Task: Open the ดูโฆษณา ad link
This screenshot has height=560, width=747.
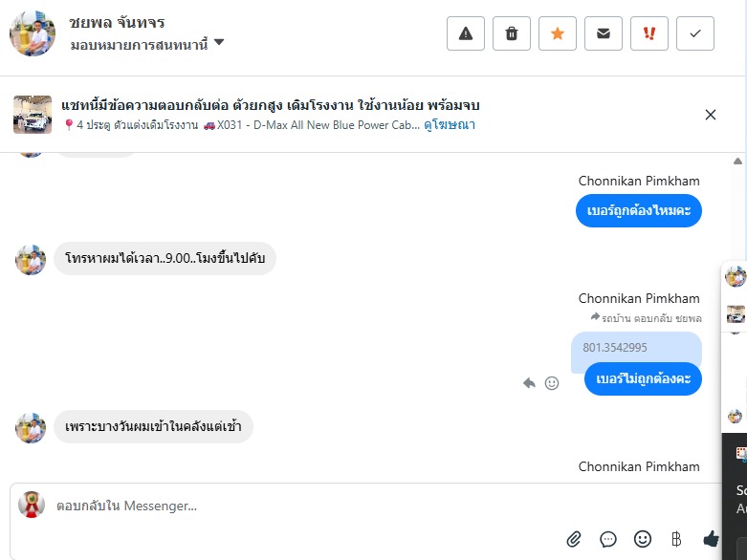Action: (x=449, y=124)
